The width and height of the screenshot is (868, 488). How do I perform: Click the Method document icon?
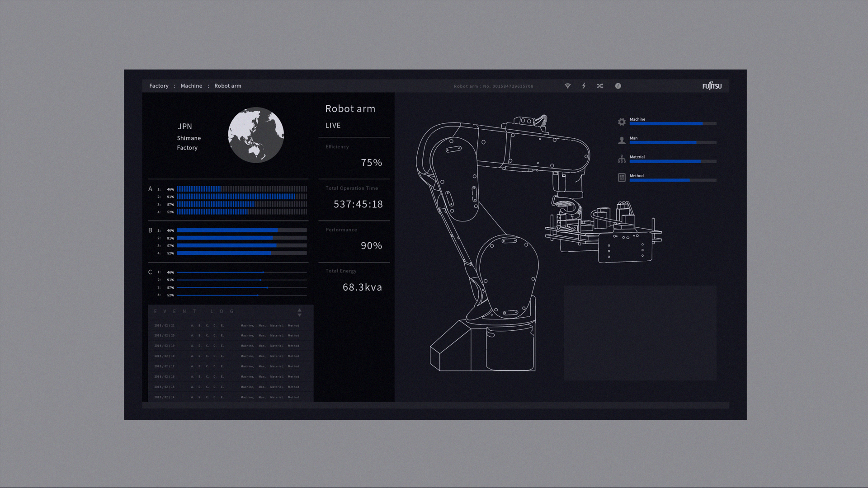pyautogui.click(x=622, y=178)
